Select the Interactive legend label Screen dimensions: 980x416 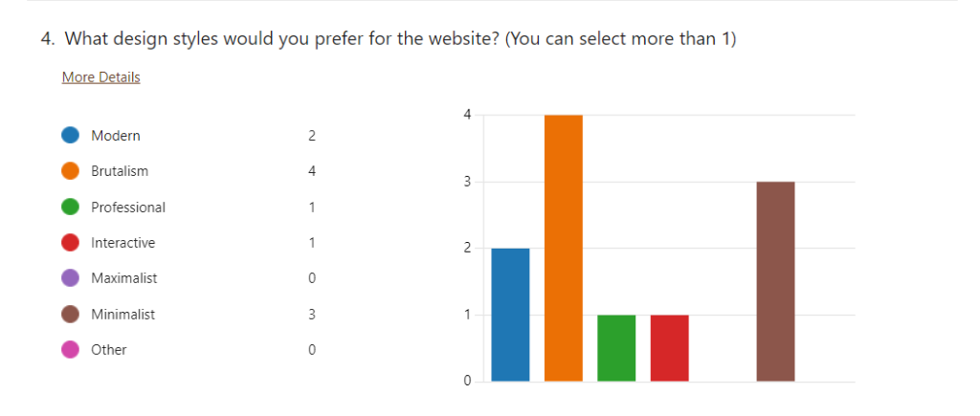(x=122, y=243)
